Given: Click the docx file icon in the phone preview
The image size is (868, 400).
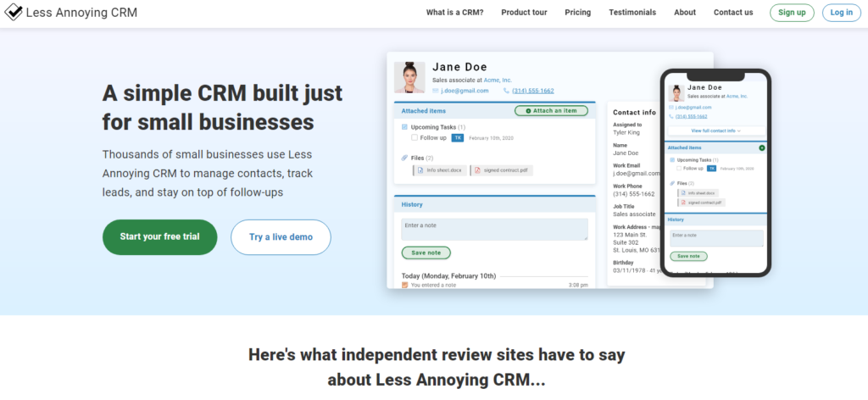Looking at the screenshot, I should coord(684,193).
